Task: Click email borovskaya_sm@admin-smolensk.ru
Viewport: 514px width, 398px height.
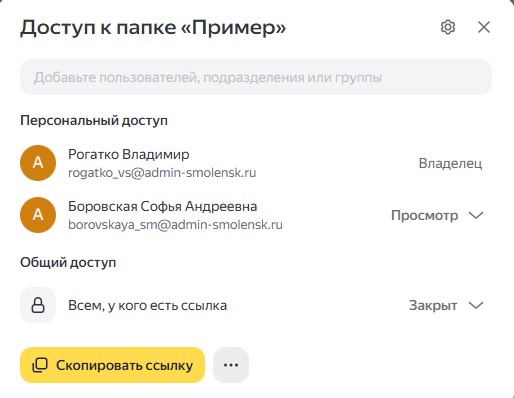Action: tap(175, 225)
